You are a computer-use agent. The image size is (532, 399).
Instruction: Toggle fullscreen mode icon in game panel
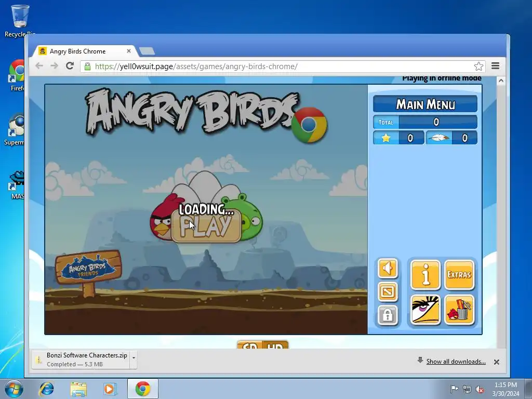pos(388,291)
